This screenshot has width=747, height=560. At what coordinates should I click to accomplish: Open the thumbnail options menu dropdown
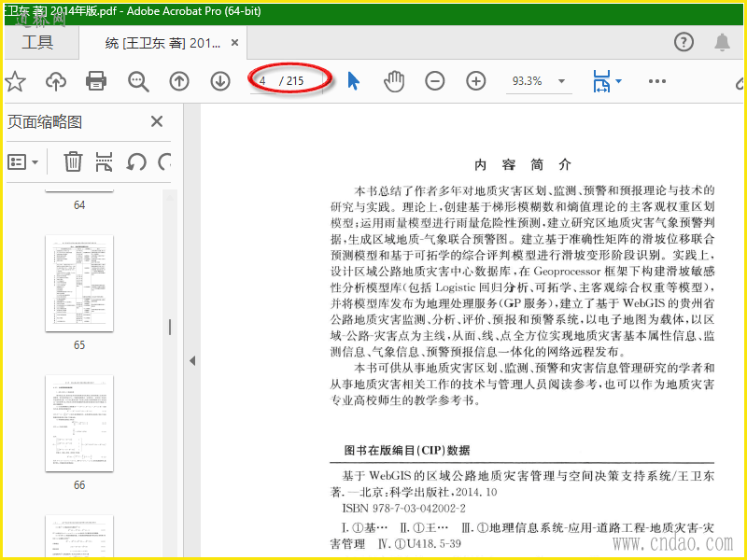point(22,162)
